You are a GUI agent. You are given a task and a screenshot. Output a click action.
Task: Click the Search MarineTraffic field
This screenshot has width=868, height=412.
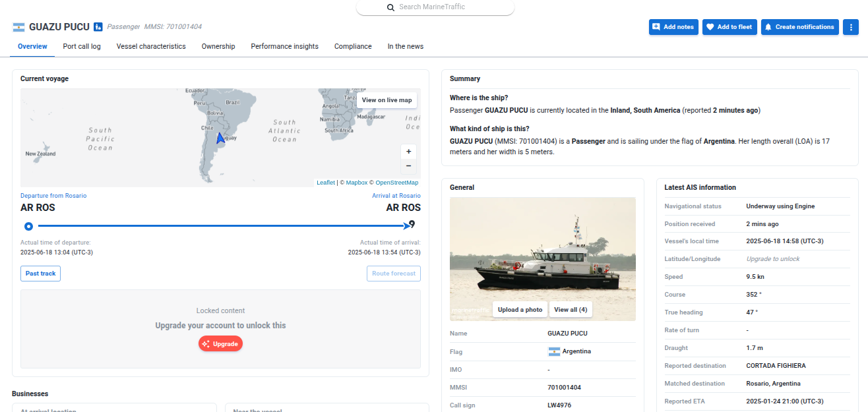click(435, 7)
